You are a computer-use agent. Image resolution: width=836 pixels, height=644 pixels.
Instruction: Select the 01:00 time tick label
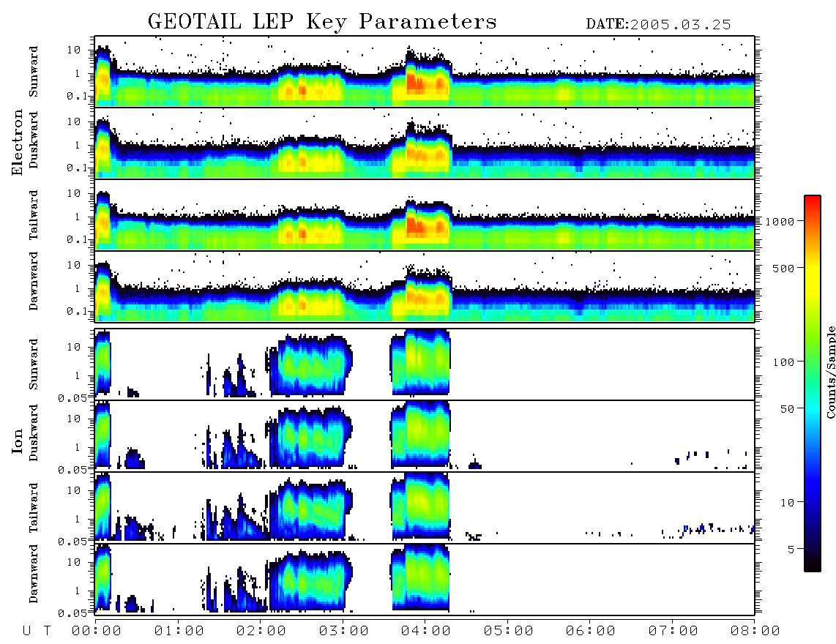179,631
